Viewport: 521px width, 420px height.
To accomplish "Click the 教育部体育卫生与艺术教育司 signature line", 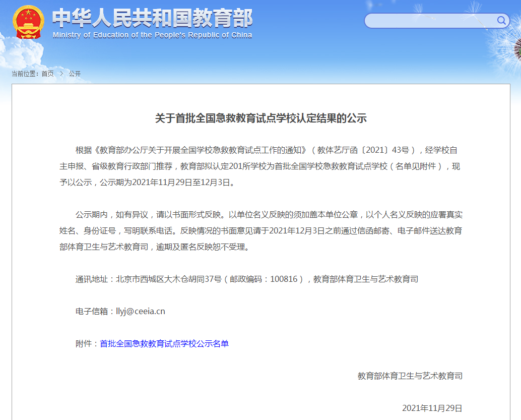I will point(410,376).
